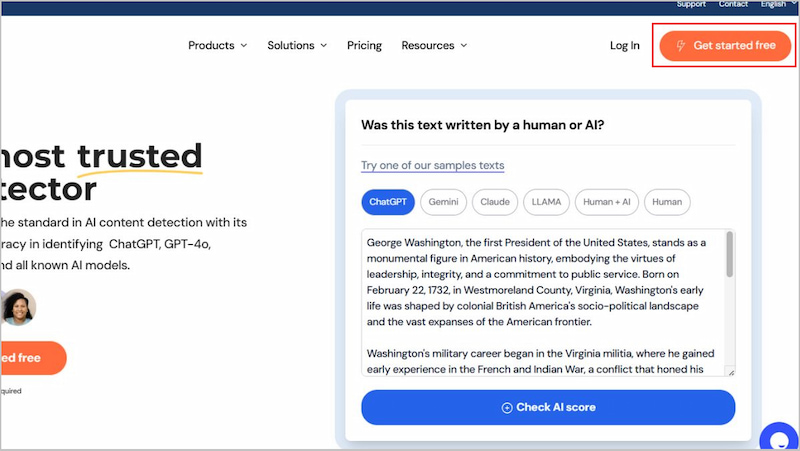Choose the Human + AI sample option
Image resolution: width=800 pixels, height=451 pixels.
tap(607, 202)
